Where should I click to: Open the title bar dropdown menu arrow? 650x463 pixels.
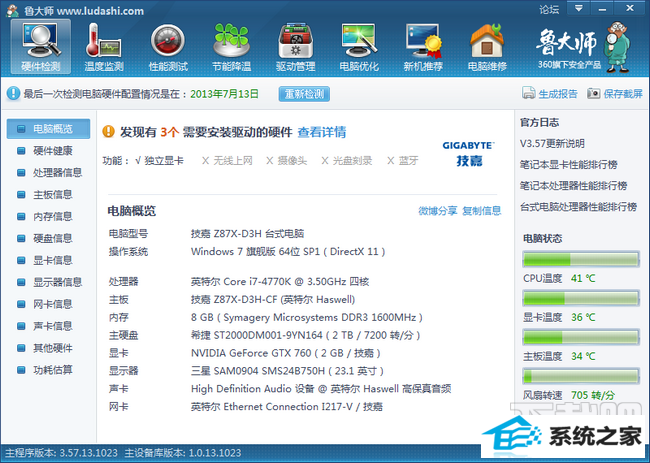pyautogui.click(x=579, y=8)
